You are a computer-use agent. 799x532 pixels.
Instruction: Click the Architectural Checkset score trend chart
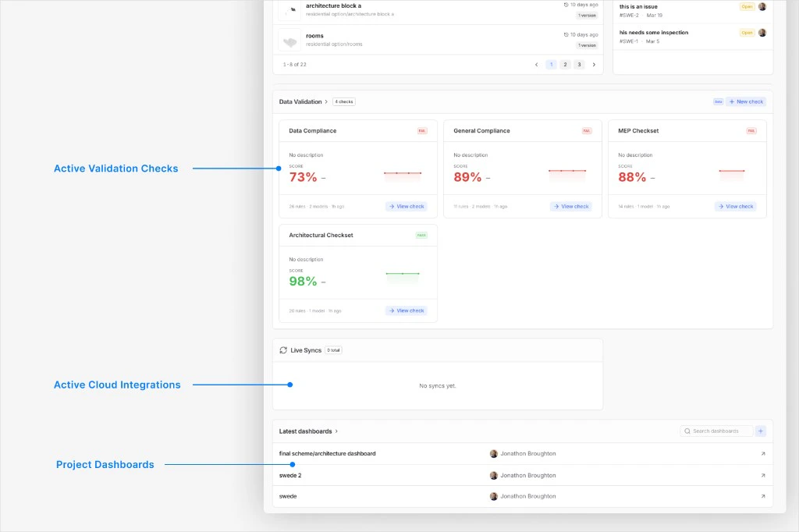pos(403,278)
